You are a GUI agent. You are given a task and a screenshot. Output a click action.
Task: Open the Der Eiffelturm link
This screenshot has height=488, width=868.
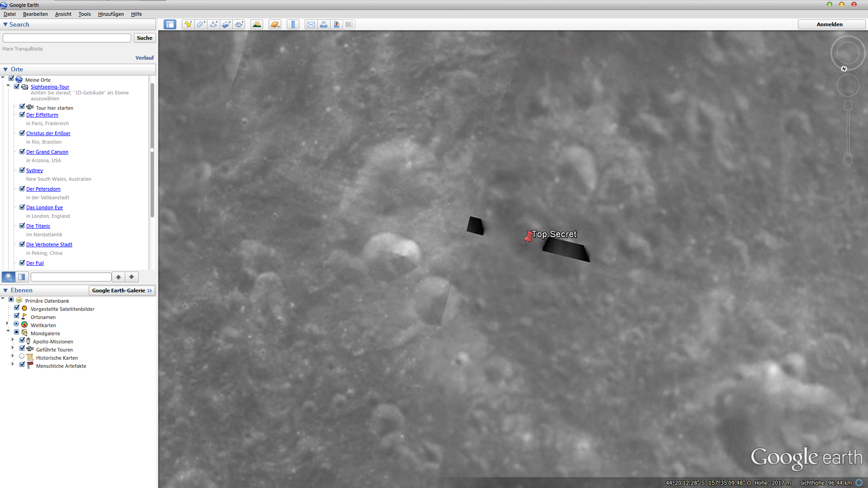42,115
